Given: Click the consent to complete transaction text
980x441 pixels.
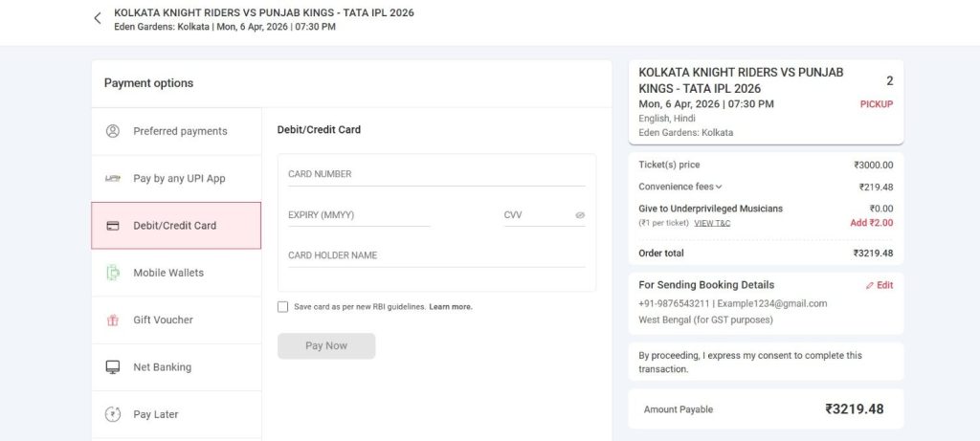Looking at the screenshot, I should (750, 363).
